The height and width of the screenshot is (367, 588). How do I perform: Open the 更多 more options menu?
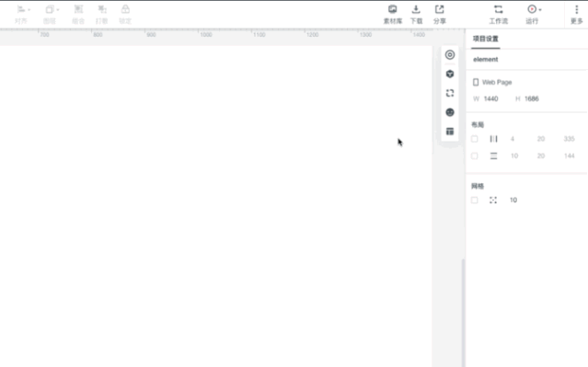click(577, 14)
